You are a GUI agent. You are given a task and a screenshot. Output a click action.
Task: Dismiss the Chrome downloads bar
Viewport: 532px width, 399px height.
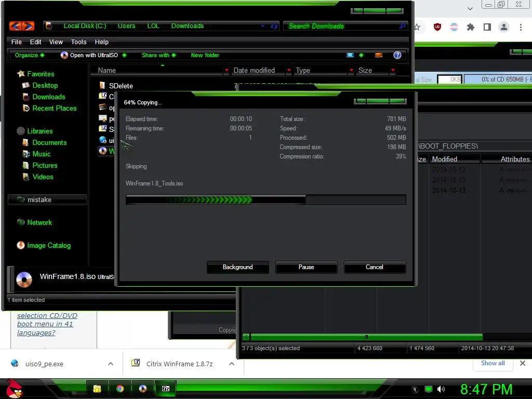point(523,363)
